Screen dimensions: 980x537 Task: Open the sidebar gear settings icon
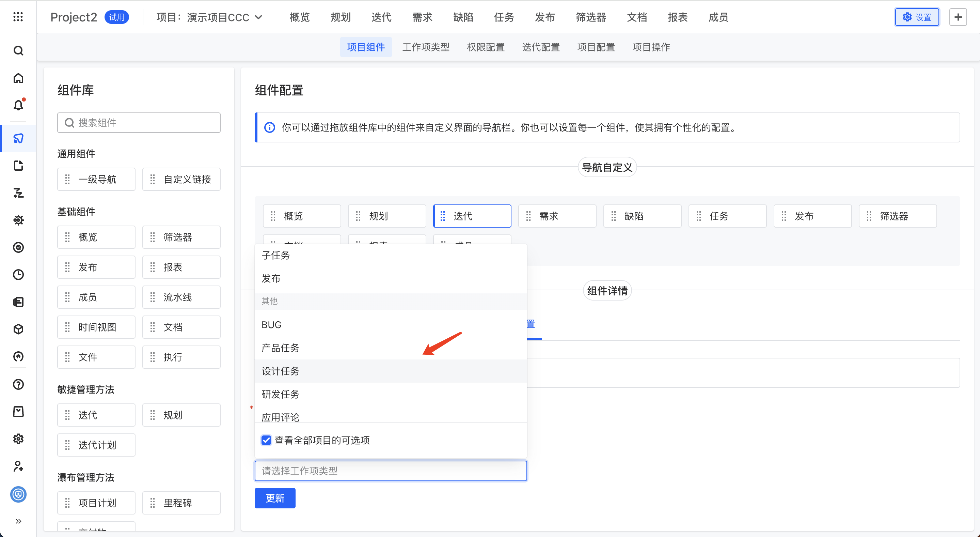[x=18, y=439]
